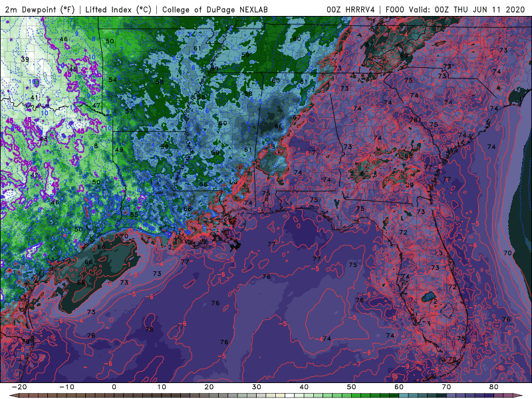Click the "50" color scale label

coord(352,387)
